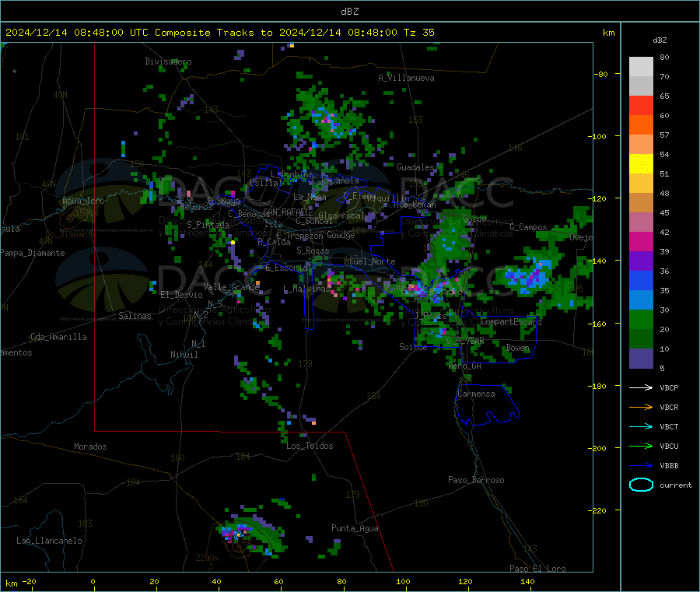Click the El_Desvio place label
The image size is (700, 592).
181,295
